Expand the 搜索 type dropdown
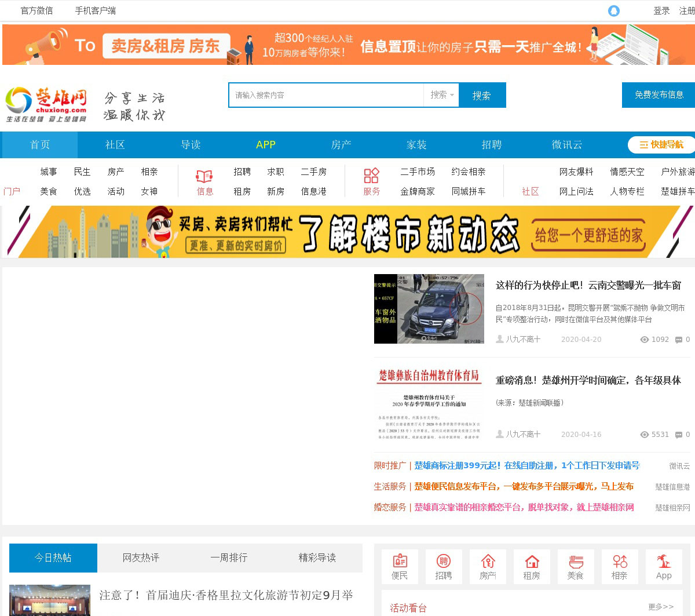695x616 pixels. (441, 95)
